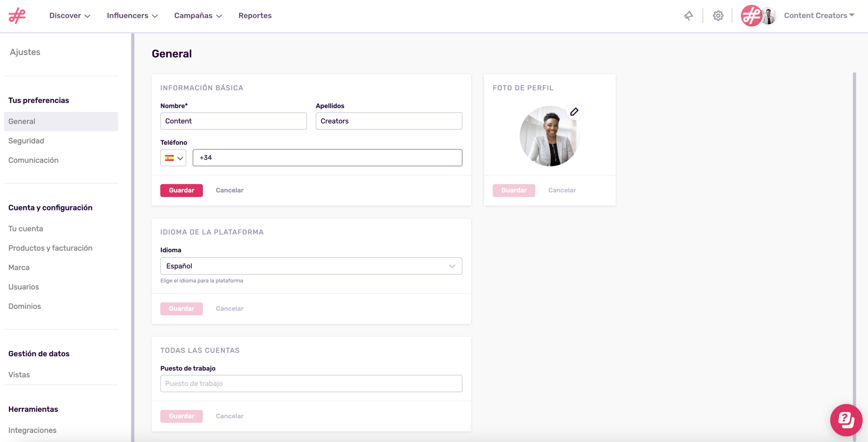Open the help chat bubble icon

[x=846, y=420]
